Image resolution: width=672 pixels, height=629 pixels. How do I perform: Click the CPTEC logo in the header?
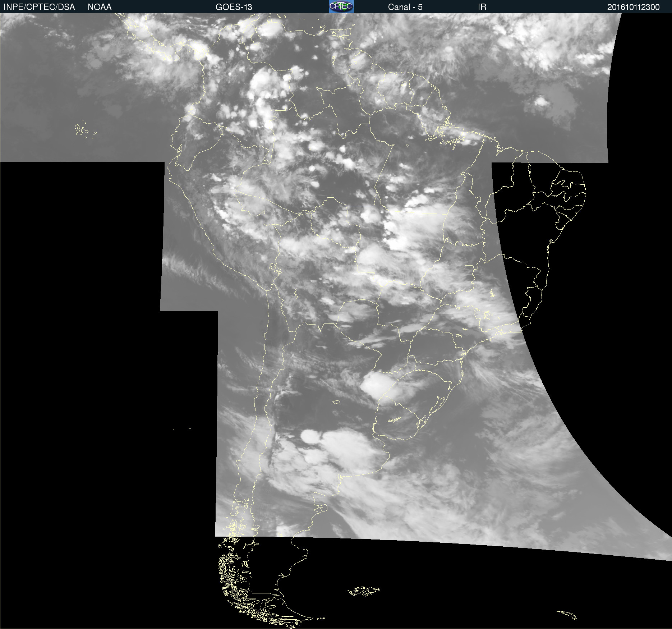(x=341, y=6)
